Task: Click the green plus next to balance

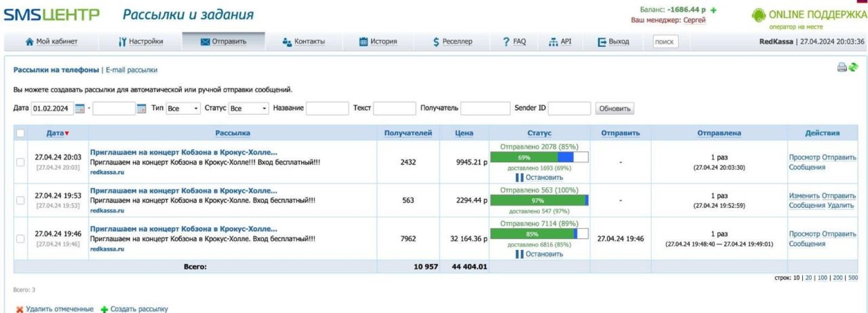Action: tap(713, 10)
